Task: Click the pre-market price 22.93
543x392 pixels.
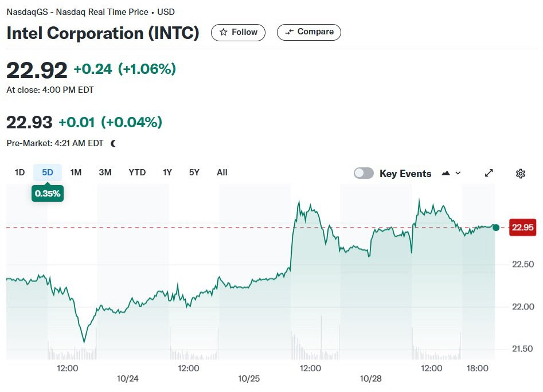Action: [x=29, y=123]
